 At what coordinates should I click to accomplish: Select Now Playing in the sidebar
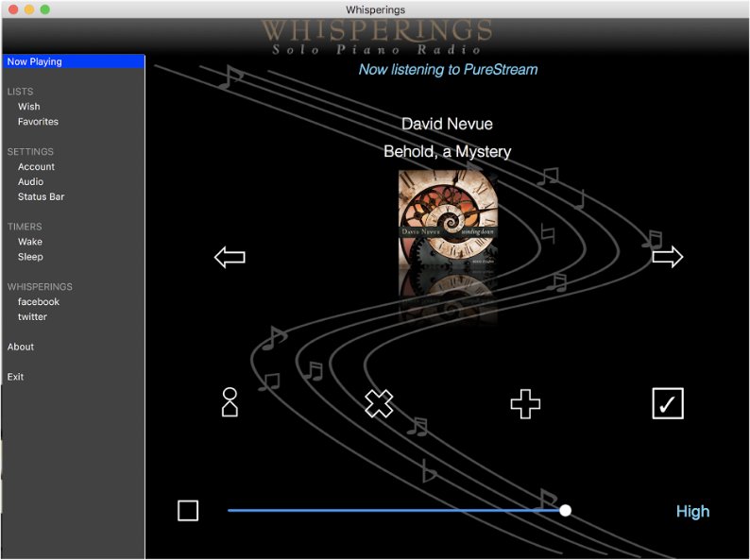point(73,61)
